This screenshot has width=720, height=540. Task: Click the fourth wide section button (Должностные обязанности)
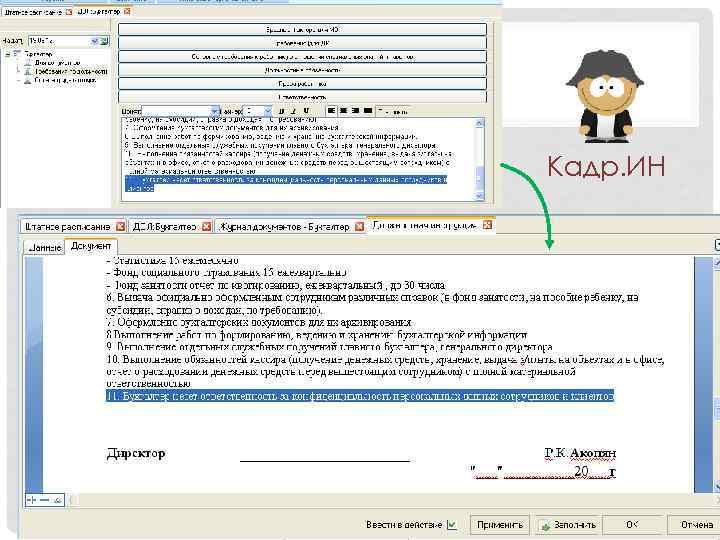point(302,70)
